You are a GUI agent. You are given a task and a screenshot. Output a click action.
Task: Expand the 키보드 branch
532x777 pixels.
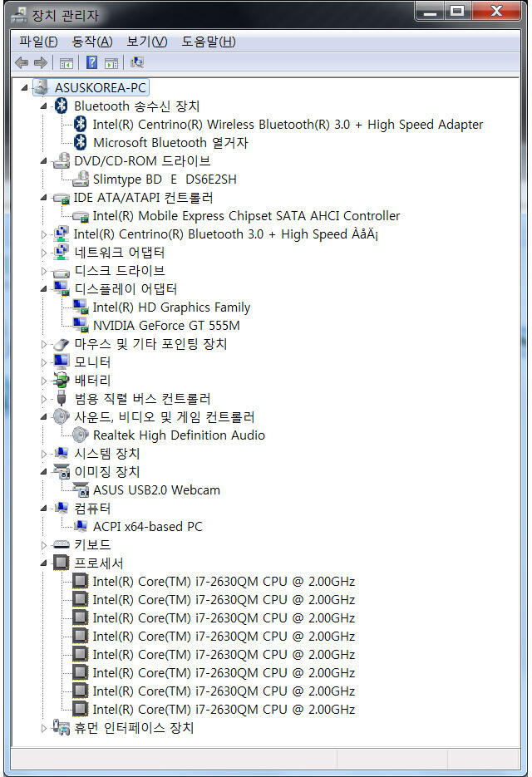(43, 545)
